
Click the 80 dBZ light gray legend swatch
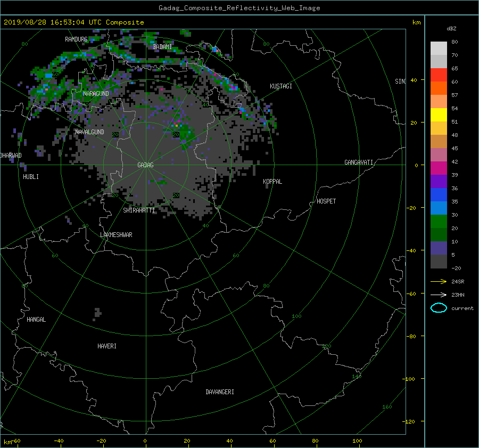pyautogui.click(x=439, y=48)
